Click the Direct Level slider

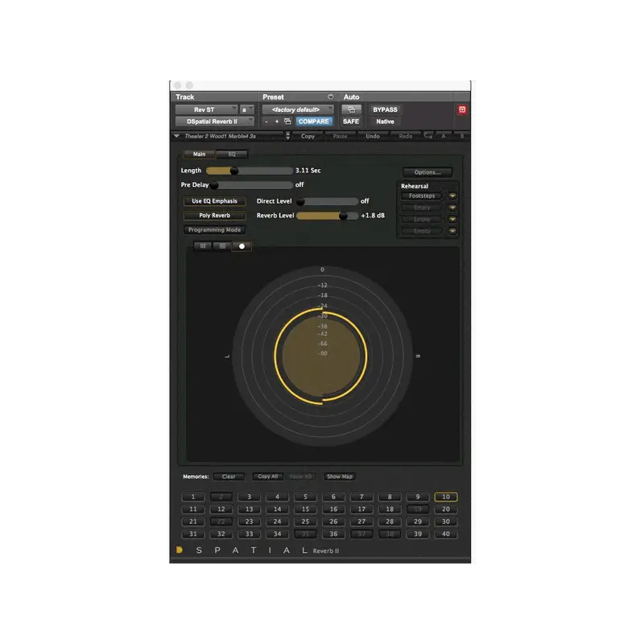(x=328, y=201)
